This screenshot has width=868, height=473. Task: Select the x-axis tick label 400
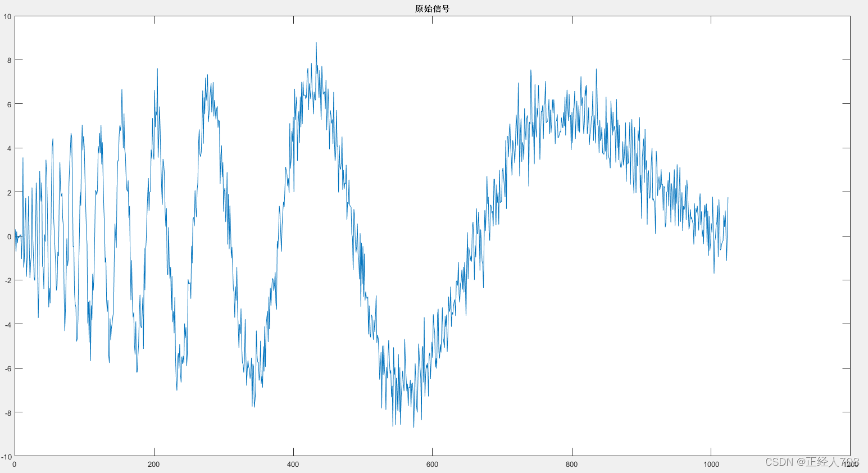tap(293, 464)
